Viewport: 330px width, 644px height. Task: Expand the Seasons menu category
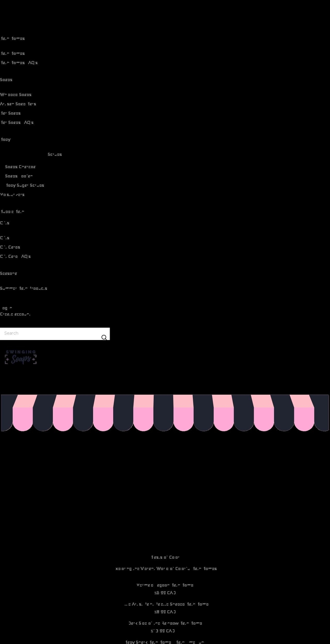tap(9, 274)
